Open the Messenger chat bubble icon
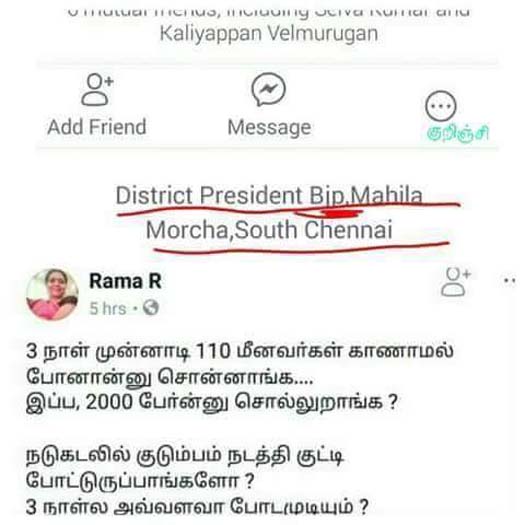Viewport: 525px width, 525px height. pyautogui.click(x=269, y=89)
